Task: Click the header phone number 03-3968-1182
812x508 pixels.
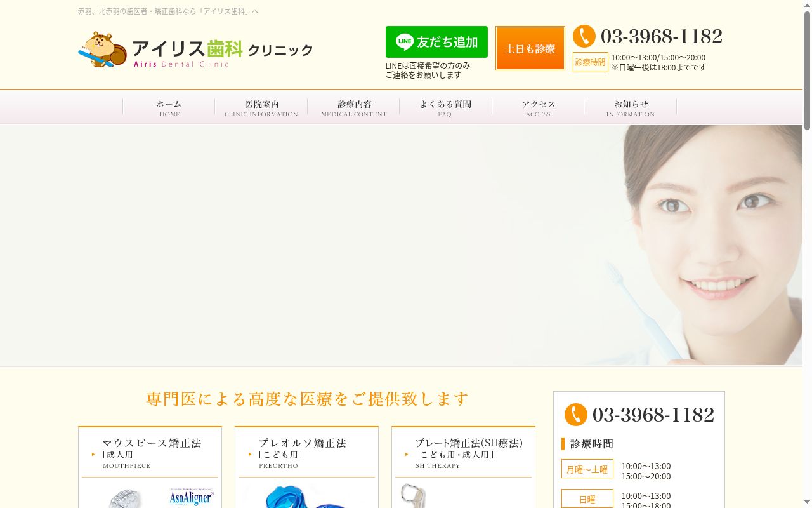Action: (x=662, y=36)
